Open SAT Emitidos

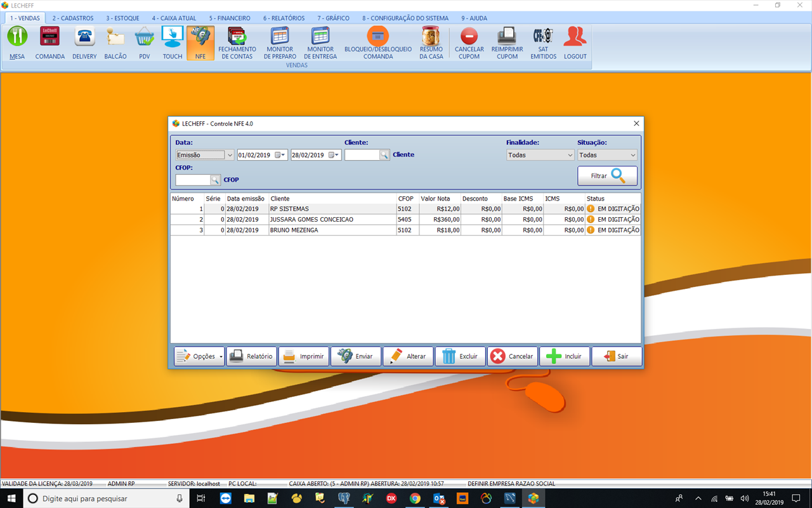(x=543, y=42)
